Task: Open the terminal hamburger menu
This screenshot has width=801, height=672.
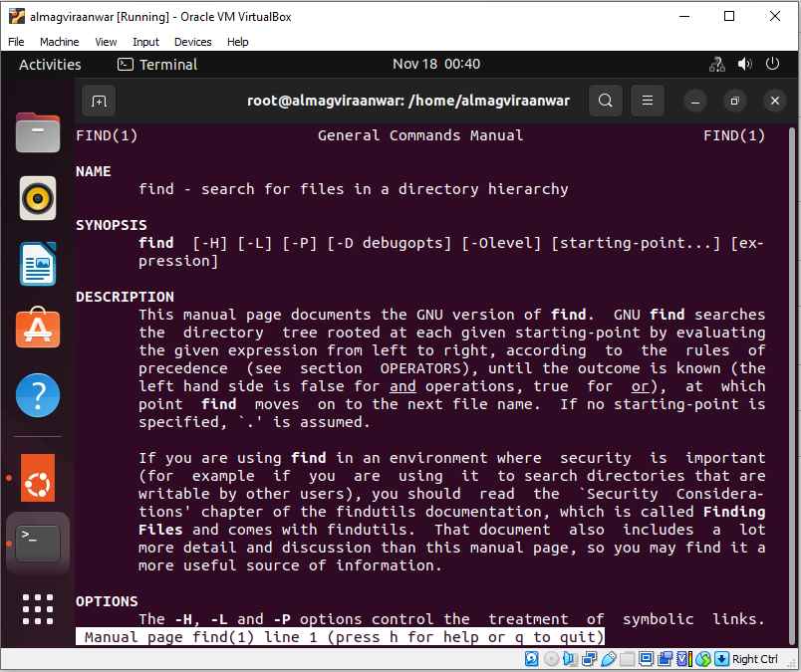Action: click(x=648, y=101)
